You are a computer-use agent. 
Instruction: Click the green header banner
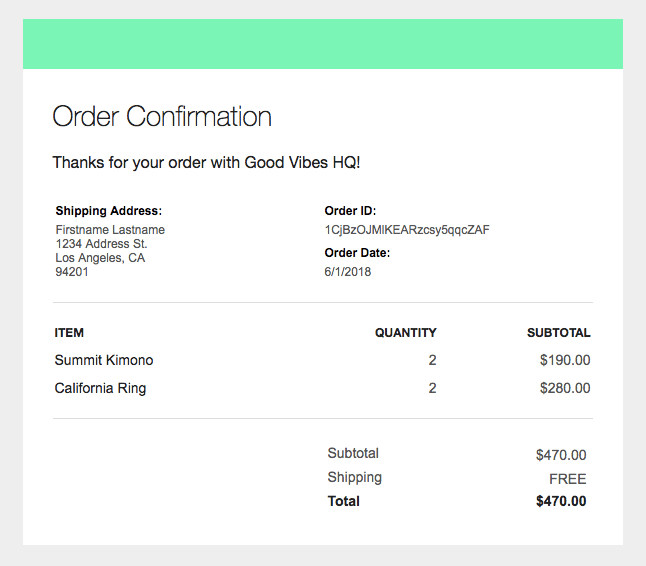[x=323, y=44]
